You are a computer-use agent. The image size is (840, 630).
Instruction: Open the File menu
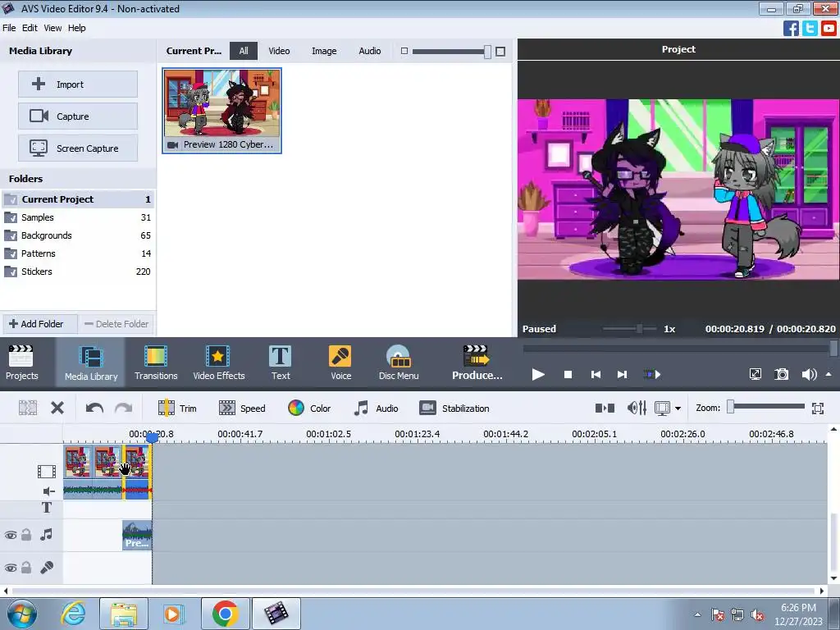9,28
